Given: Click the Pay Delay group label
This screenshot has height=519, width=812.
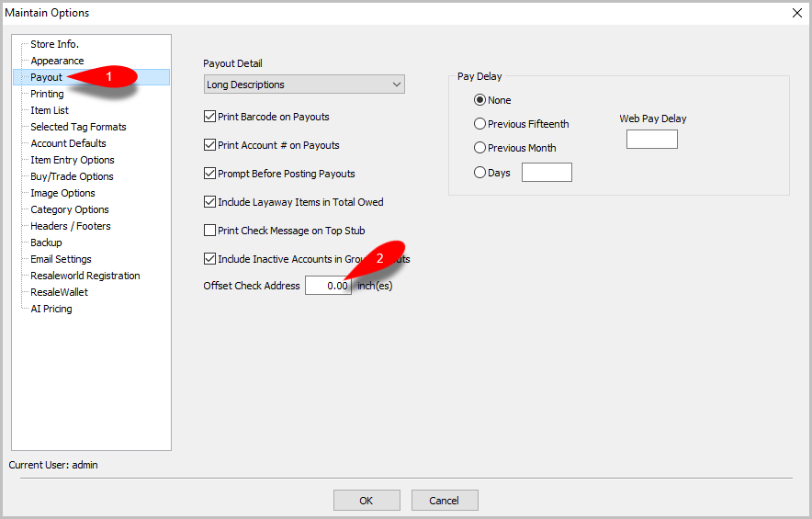Looking at the screenshot, I should 479,76.
